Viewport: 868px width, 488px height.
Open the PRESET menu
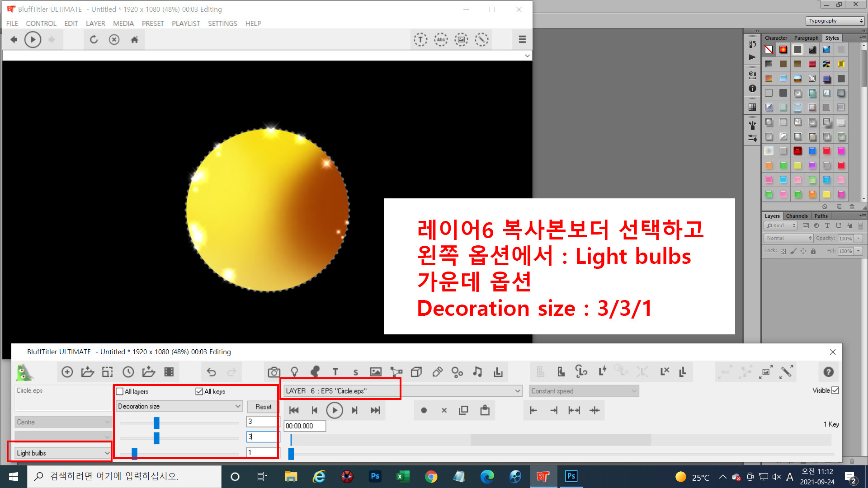coord(153,23)
